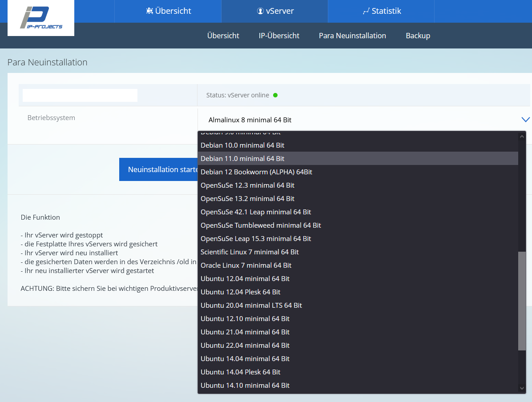
Task: Click the blank server name field
Action: 80,95
